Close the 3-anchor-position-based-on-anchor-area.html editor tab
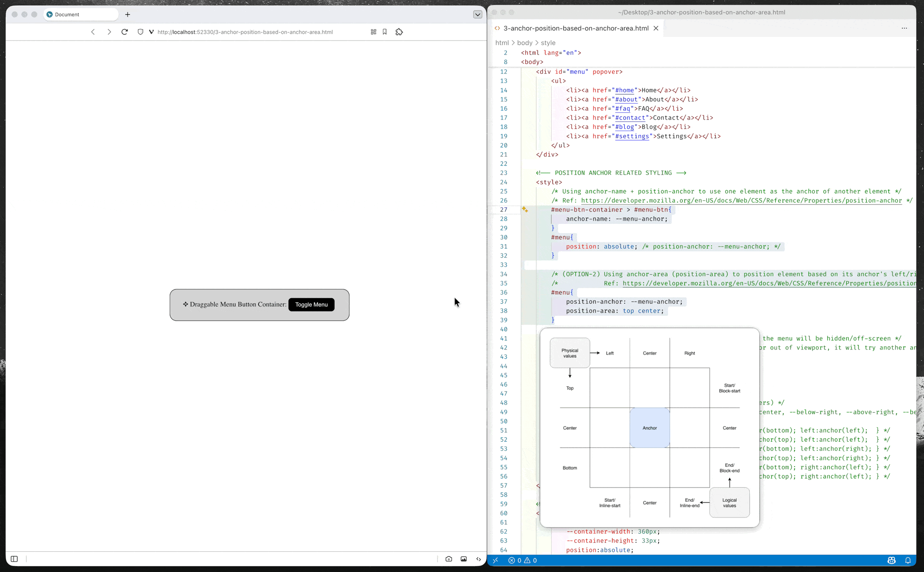Viewport: 924px width, 572px height. point(656,28)
